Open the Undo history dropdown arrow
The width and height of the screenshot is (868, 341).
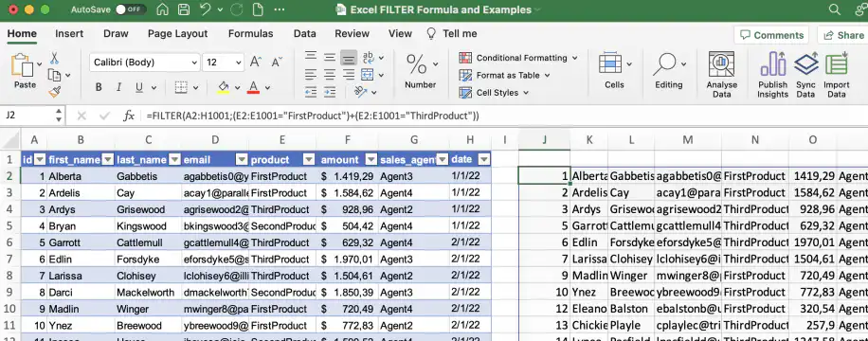pos(221,10)
